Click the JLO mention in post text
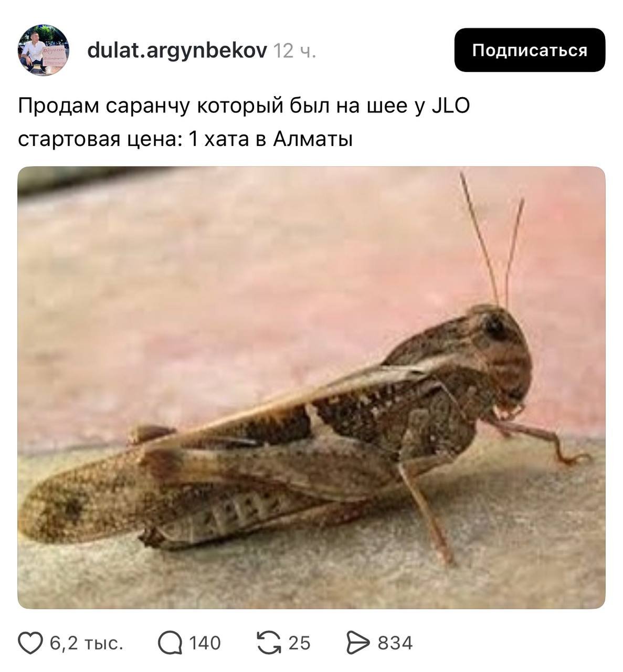The width and height of the screenshot is (623, 672). coord(450,106)
